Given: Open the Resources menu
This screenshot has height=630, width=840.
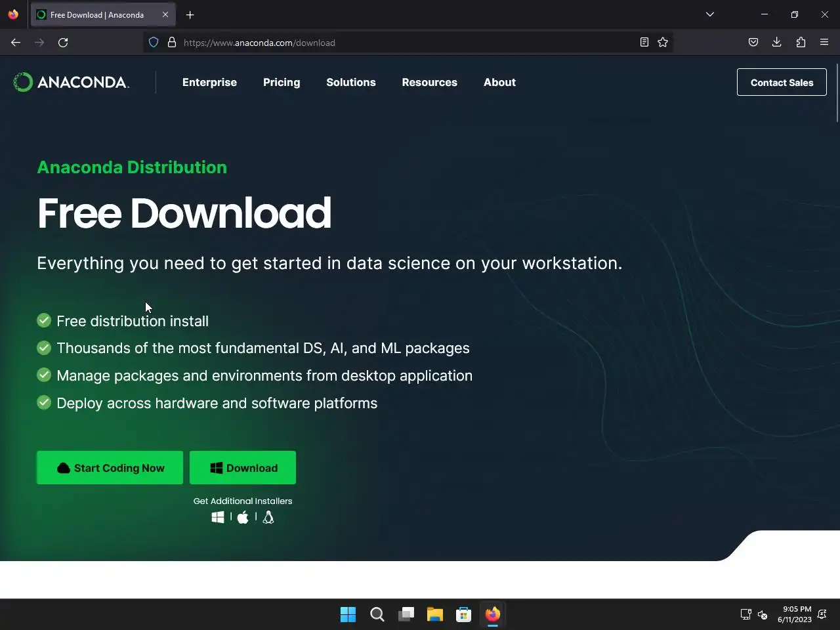Looking at the screenshot, I should (x=430, y=82).
